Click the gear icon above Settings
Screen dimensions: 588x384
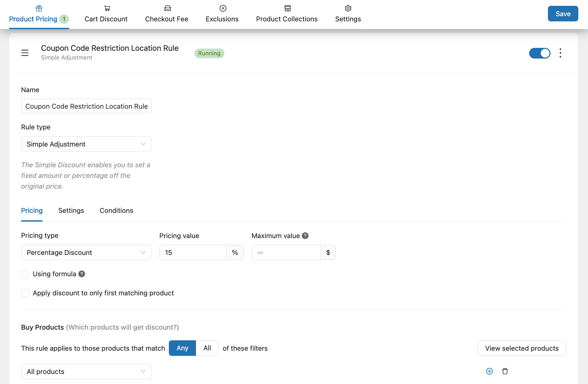[348, 8]
